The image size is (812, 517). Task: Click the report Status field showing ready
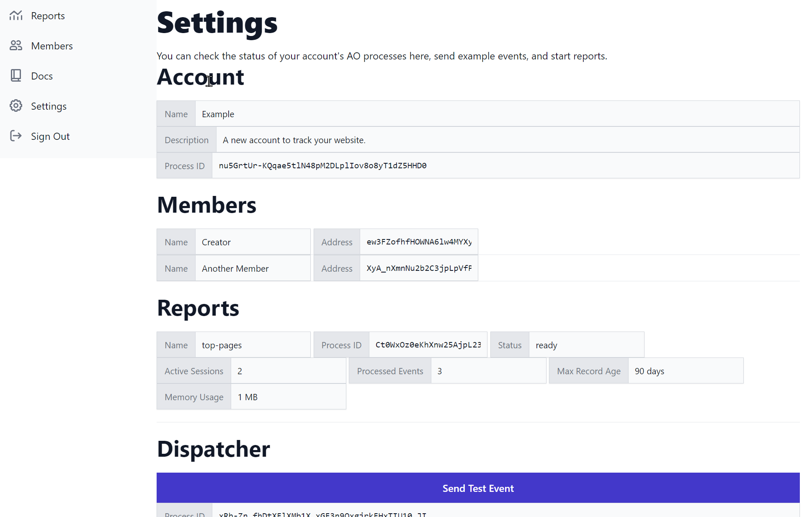(586, 345)
